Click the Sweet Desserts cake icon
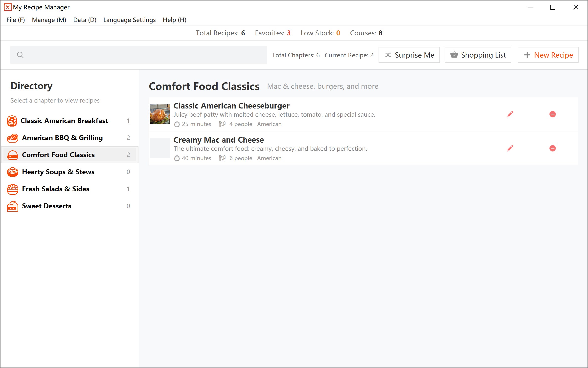The height and width of the screenshot is (368, 588). [x=13, y=206]
